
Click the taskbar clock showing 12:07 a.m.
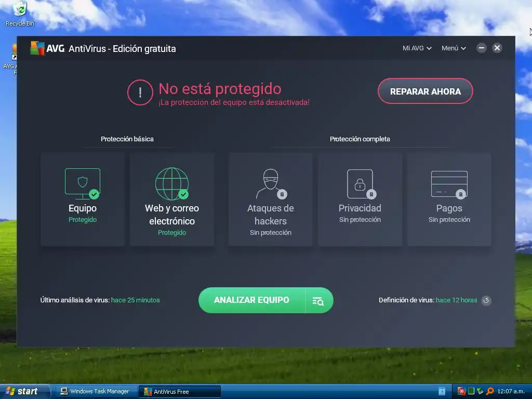[x=511, y=391]
